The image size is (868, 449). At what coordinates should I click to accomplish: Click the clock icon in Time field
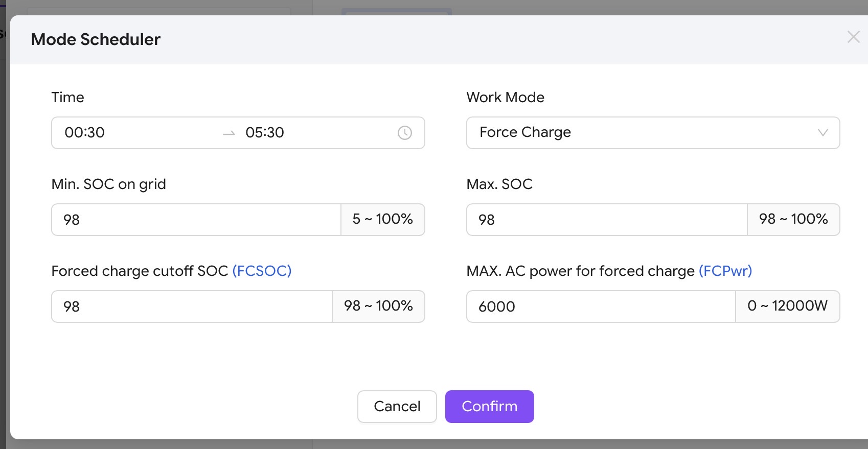point(404,133)
